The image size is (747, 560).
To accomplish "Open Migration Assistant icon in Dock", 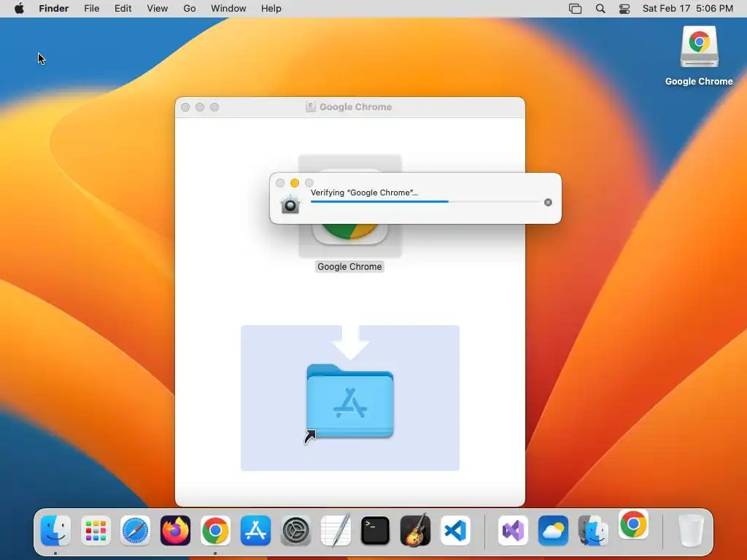I will point(593,530).
